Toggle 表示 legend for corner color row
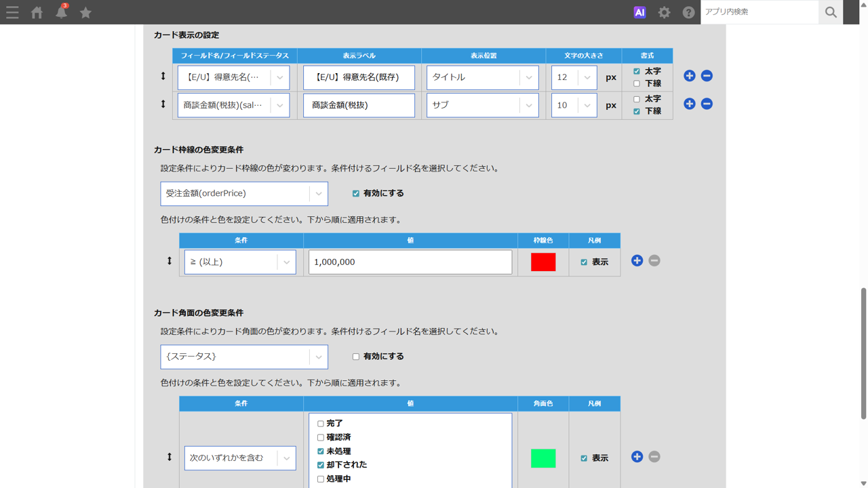The width and height of the screenshot is (868, 488). coord(584,458)
